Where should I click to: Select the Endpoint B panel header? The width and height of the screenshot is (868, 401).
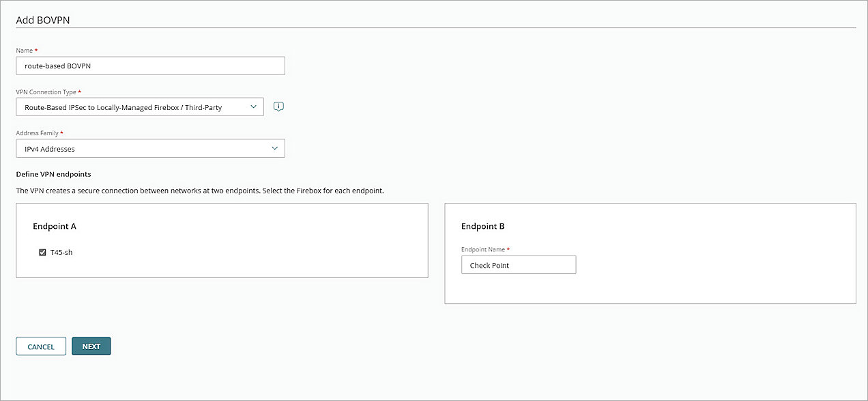pyautogui.click(x=483, y=225)
